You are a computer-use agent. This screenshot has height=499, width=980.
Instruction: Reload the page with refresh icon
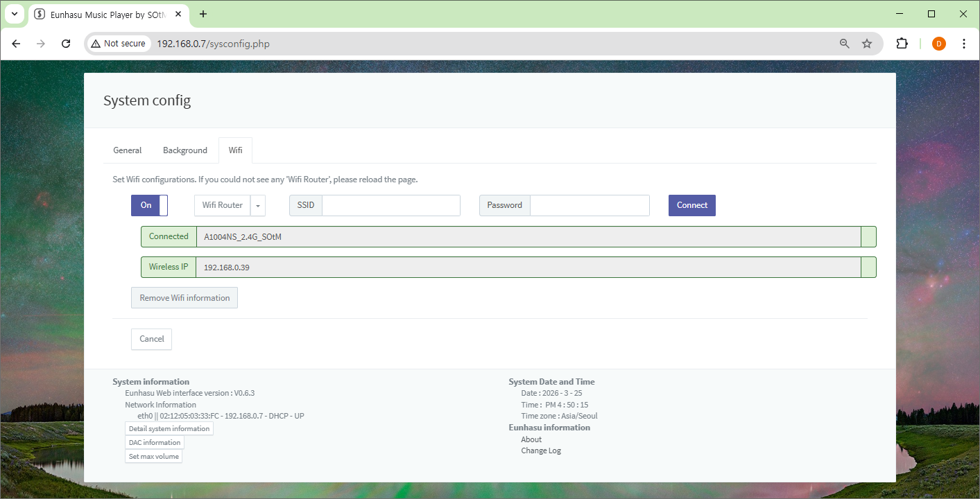tap(66, 44)
